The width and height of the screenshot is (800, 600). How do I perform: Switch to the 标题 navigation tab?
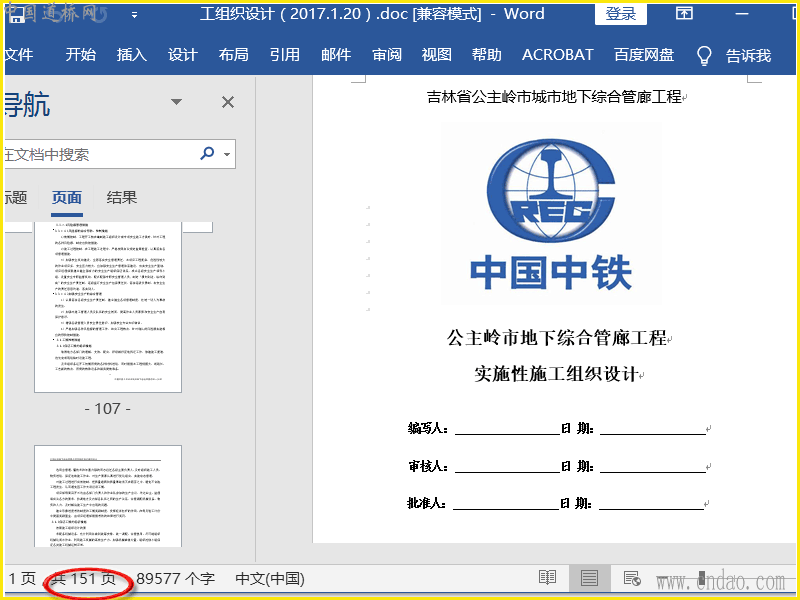(x=15, y=197)
